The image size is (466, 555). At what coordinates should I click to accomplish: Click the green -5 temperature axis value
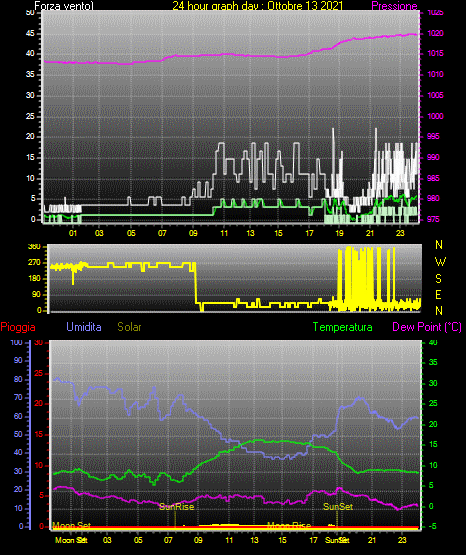[432, 526]
